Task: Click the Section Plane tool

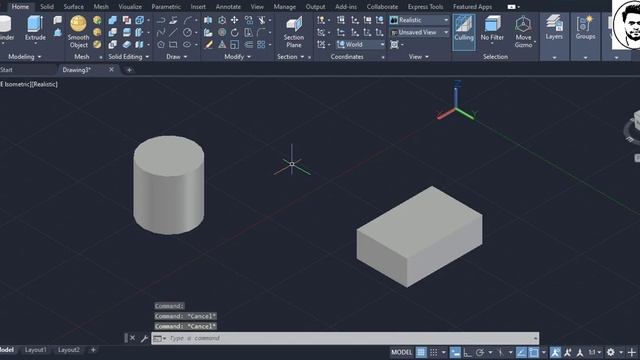Action: pyautogui.click(x=293, y=32)
